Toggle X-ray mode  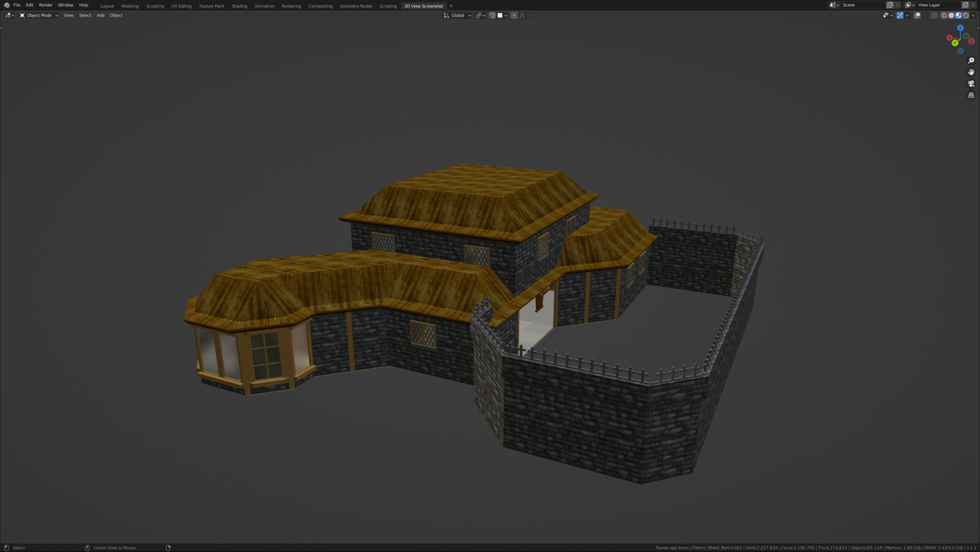pyautogui.click(x=933, y=15)
